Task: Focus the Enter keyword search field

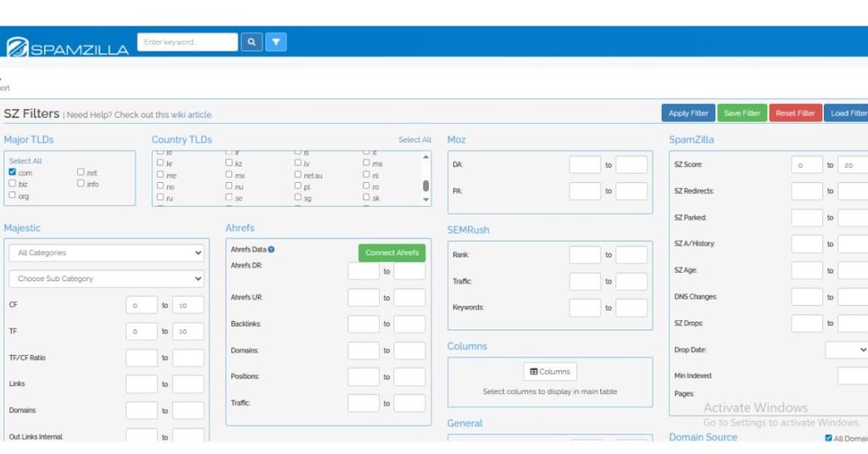Action: tap(187, 42)
